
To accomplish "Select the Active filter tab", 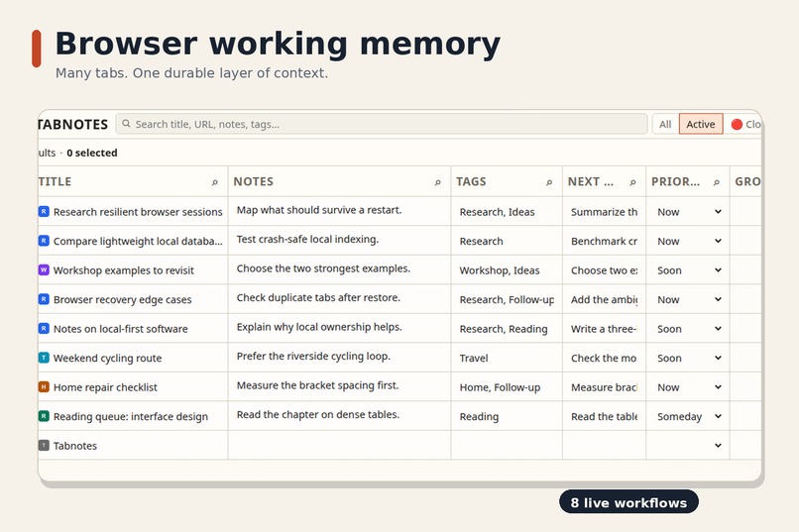I will click(701, 124).
